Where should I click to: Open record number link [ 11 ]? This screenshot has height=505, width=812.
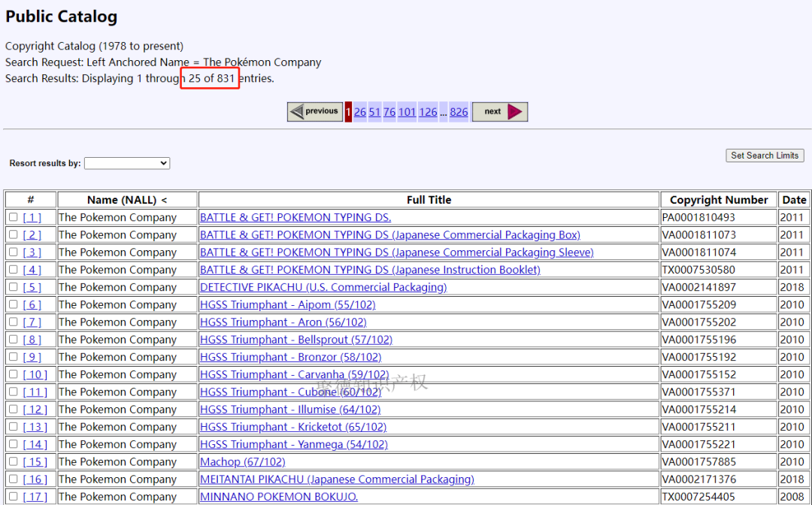35,392
